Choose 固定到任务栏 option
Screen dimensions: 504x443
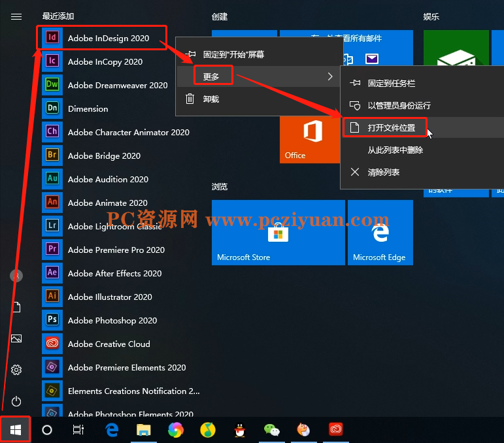click(x=422, y=83)
